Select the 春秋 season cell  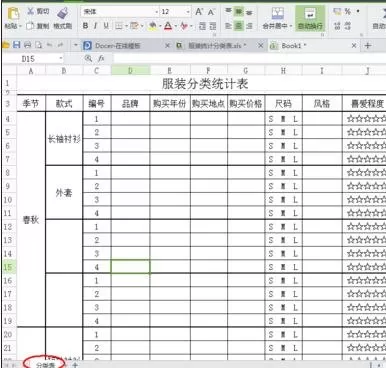[x=31, y=220]
